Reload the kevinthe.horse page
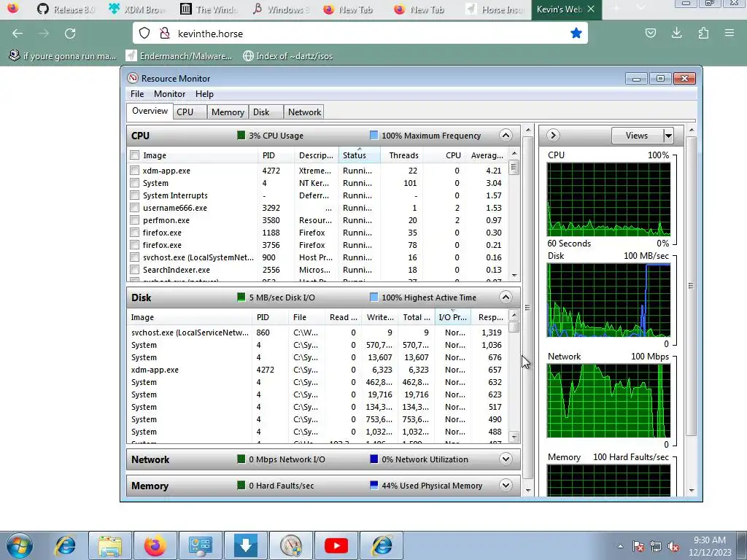This screenshot has height=560, width=747. 70,34
